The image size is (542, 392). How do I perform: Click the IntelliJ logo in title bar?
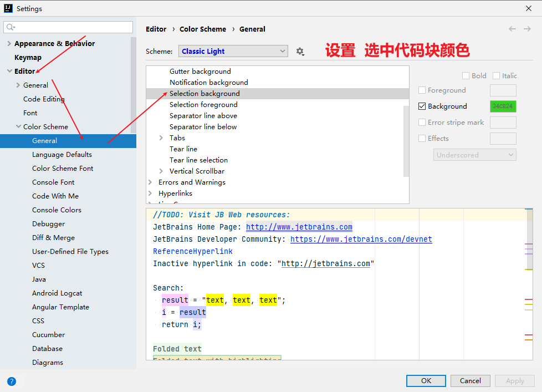[8, 8]
